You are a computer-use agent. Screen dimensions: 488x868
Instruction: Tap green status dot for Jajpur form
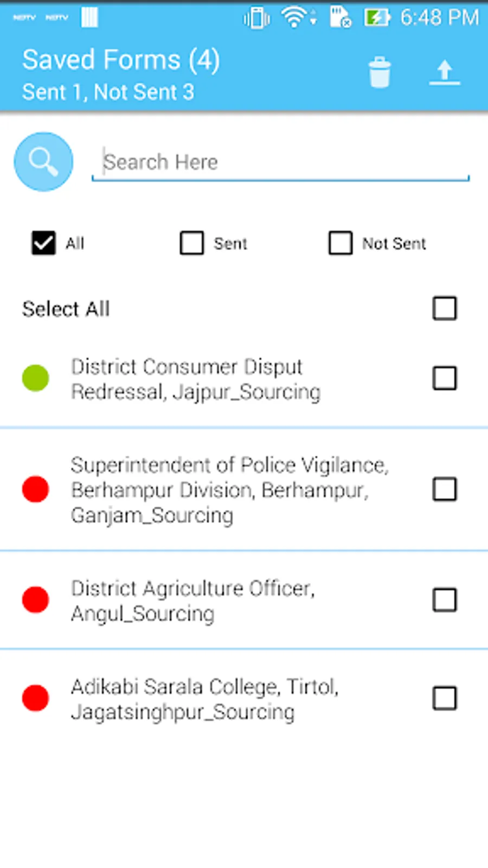pyautogui.click(x=36, y=378)
